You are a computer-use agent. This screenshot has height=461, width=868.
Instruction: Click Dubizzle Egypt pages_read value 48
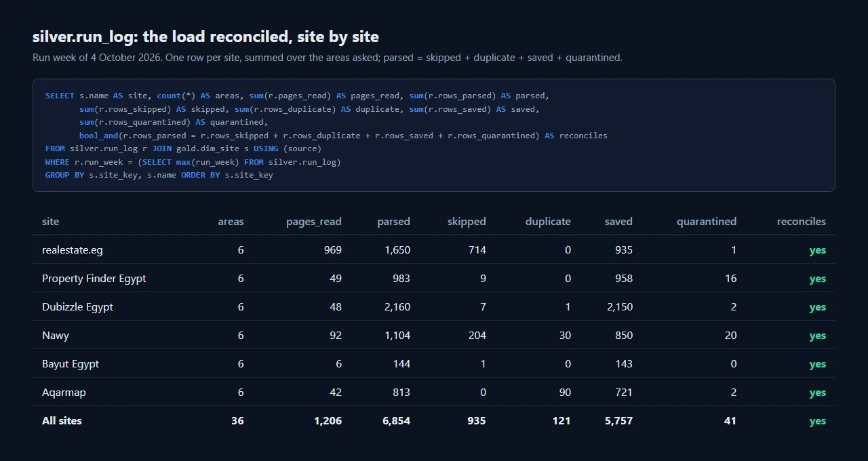coord(336,307)
